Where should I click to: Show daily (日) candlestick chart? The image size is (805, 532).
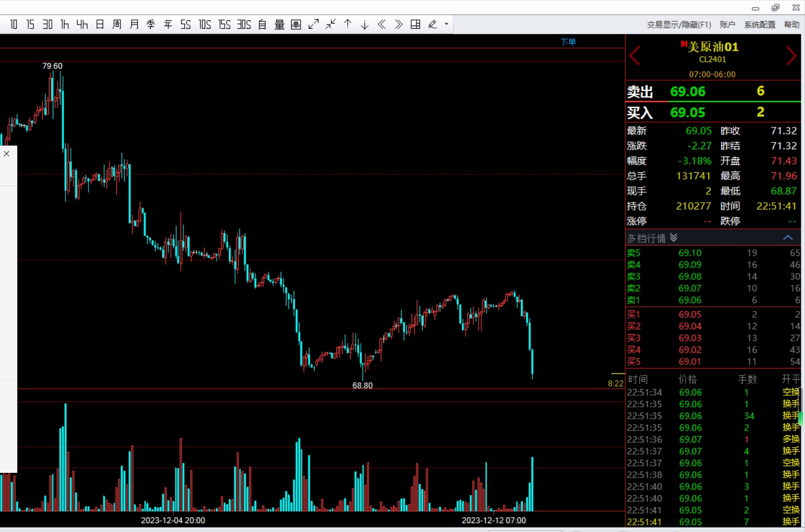(100, 25)
